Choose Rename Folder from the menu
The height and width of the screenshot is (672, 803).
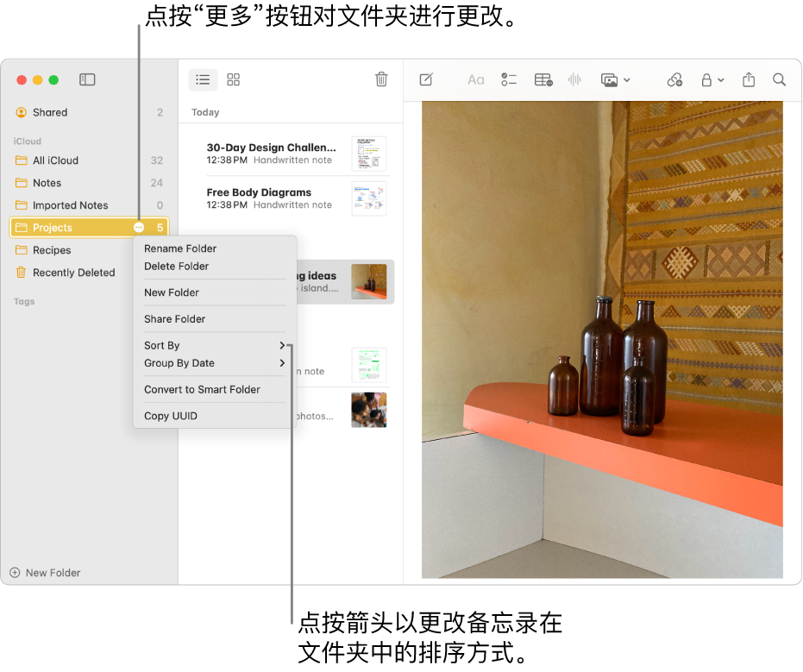(215, 248)
